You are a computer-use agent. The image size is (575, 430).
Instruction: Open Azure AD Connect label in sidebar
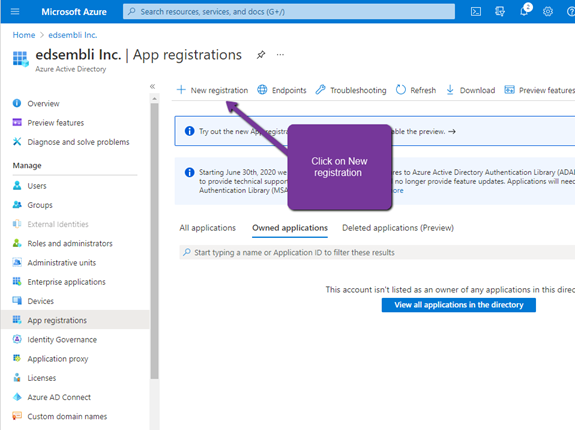click(59, 397)
